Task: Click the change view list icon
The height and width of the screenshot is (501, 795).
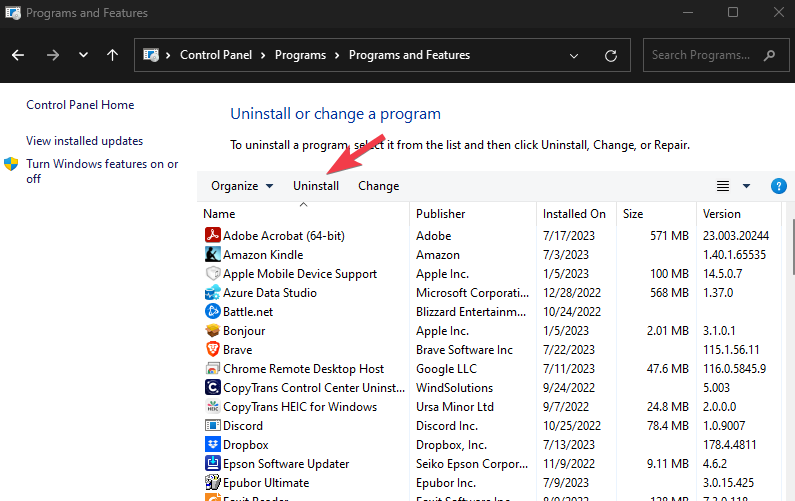Action: [x=723, y=186]
